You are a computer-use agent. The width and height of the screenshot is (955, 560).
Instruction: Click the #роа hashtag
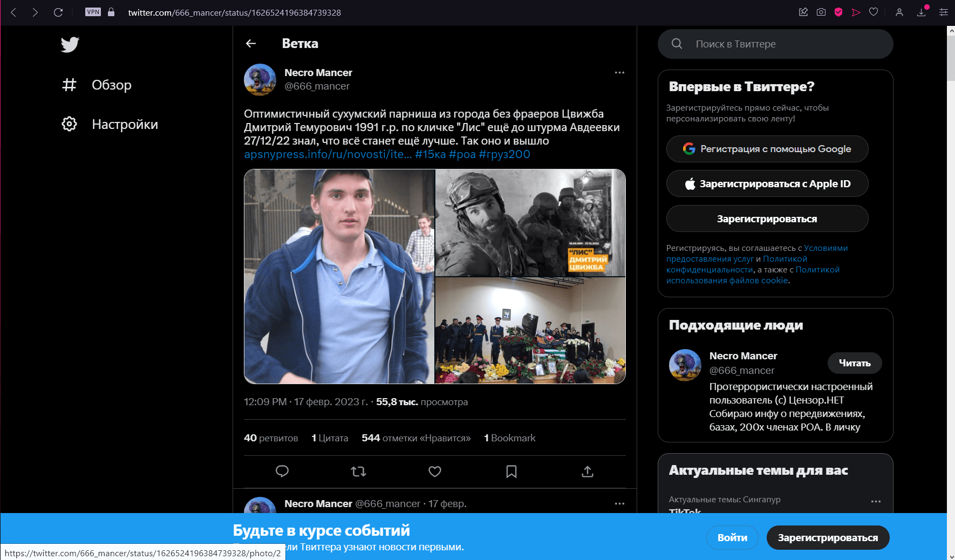click(462, 154)
